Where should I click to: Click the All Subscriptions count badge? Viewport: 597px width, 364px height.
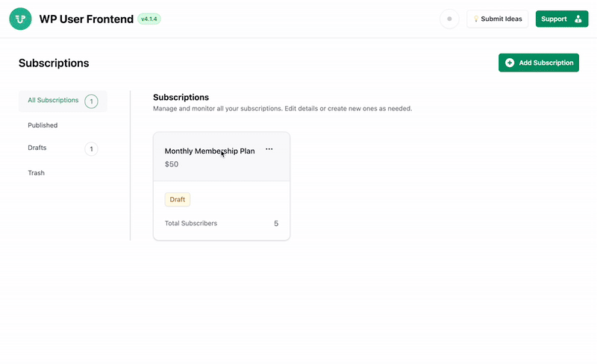pos(91,101)
